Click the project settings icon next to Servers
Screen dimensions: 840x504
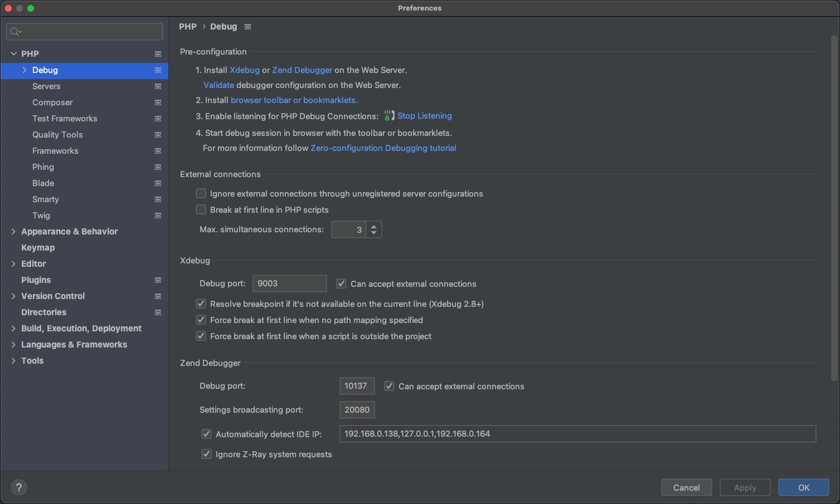tap(158, 86)
